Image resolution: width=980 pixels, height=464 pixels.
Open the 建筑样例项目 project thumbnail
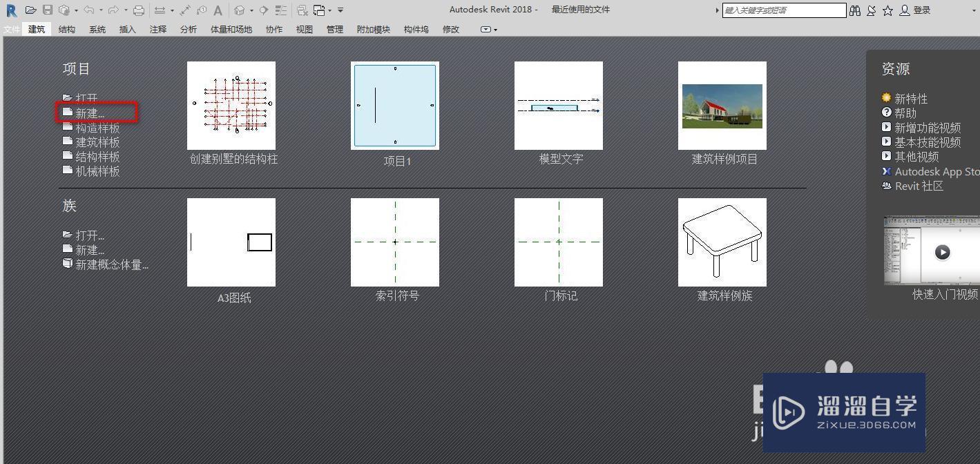click(x=722, y=105)
